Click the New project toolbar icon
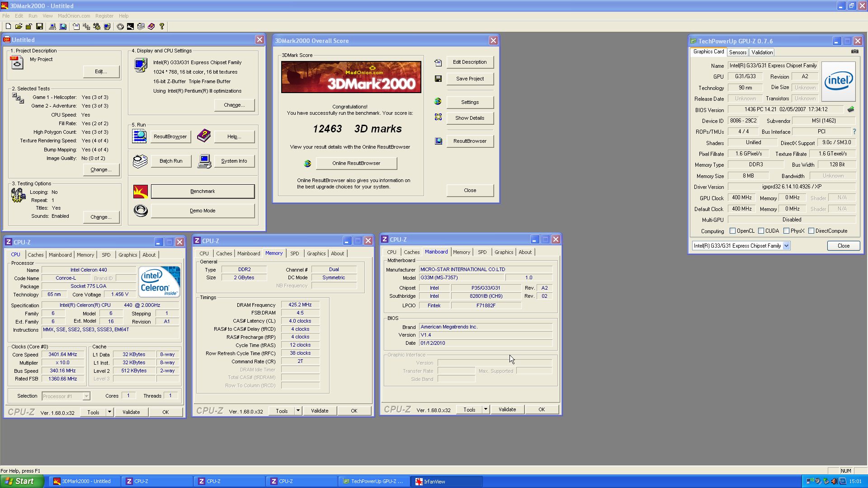The image size is (868, 488). pos(8,27)
